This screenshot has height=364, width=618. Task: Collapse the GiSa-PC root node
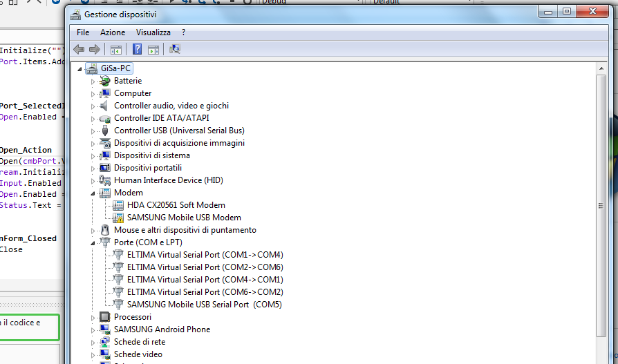point(79,69)
